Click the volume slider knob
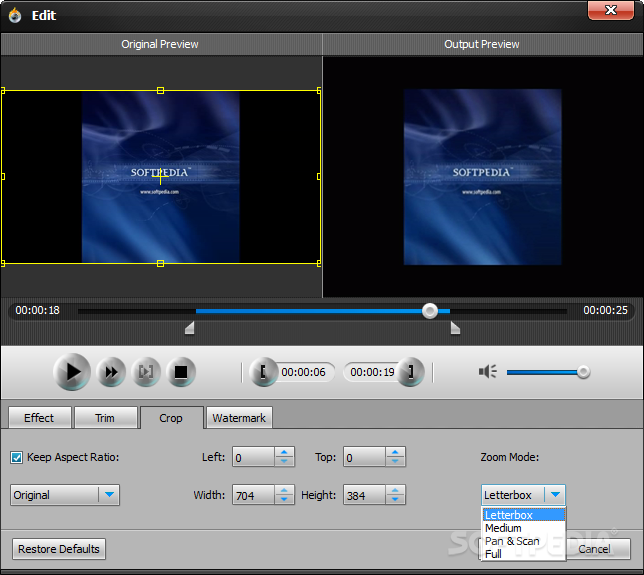 pos(583,372)
